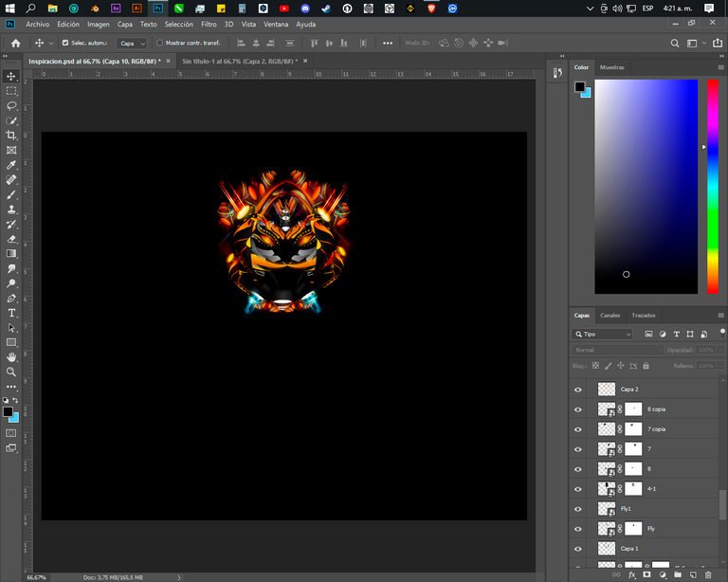Toggle Selec. autom. checkbox
The height and width of the screenshot is (582, 728).
click(65, 43)
